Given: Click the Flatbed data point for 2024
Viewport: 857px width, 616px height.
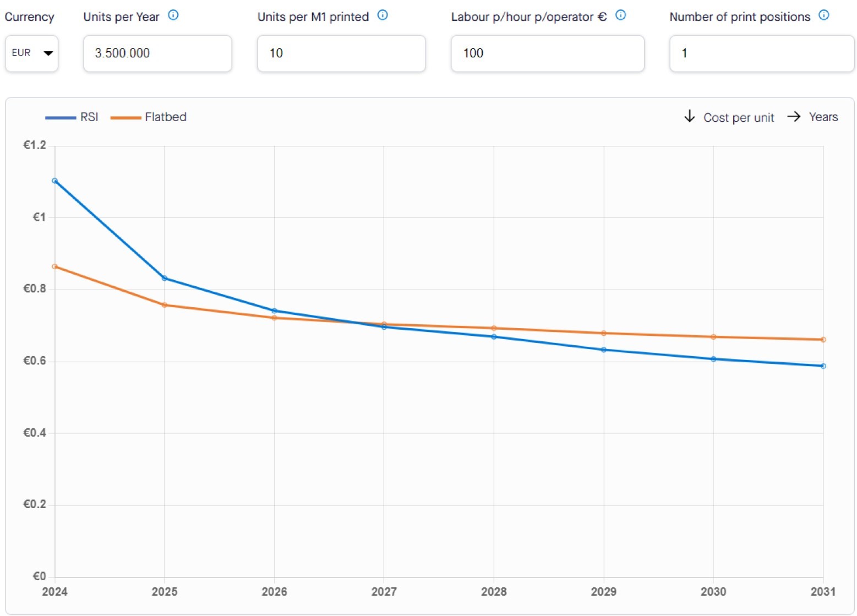Looking at the screenshot, I should point(54,266).
